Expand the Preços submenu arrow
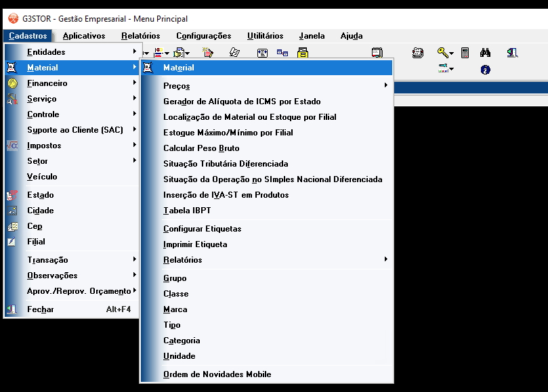The width and height of the screenshot is (548, 392). (386, 86)
